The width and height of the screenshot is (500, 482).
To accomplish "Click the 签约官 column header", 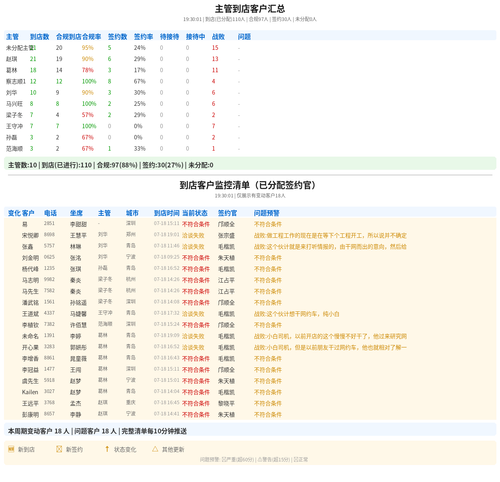I will click(x=228, y=213).
